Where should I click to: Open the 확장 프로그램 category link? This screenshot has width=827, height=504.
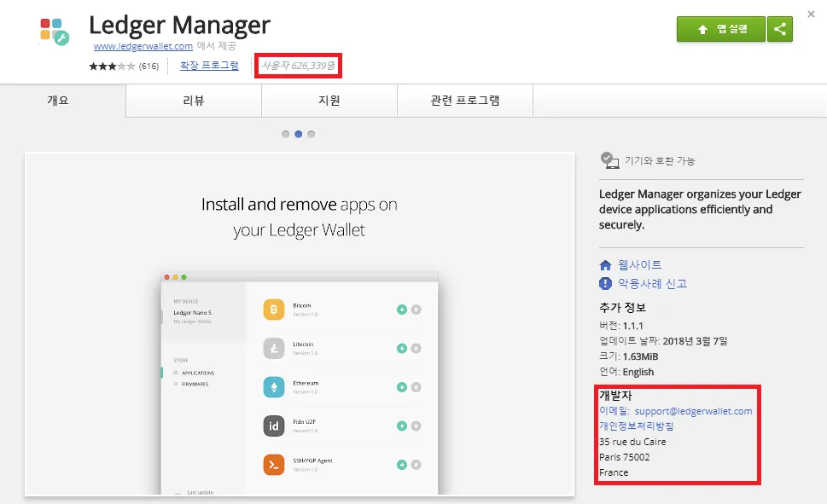209,66
